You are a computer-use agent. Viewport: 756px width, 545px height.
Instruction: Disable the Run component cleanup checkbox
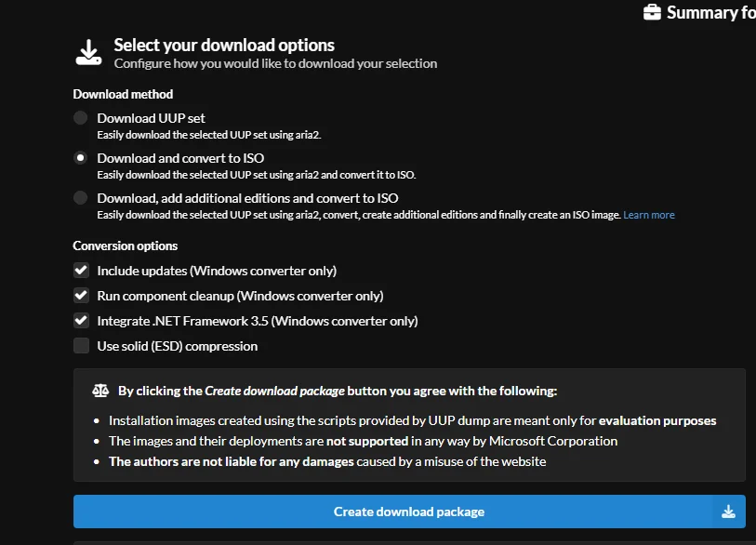click(82, 296)
